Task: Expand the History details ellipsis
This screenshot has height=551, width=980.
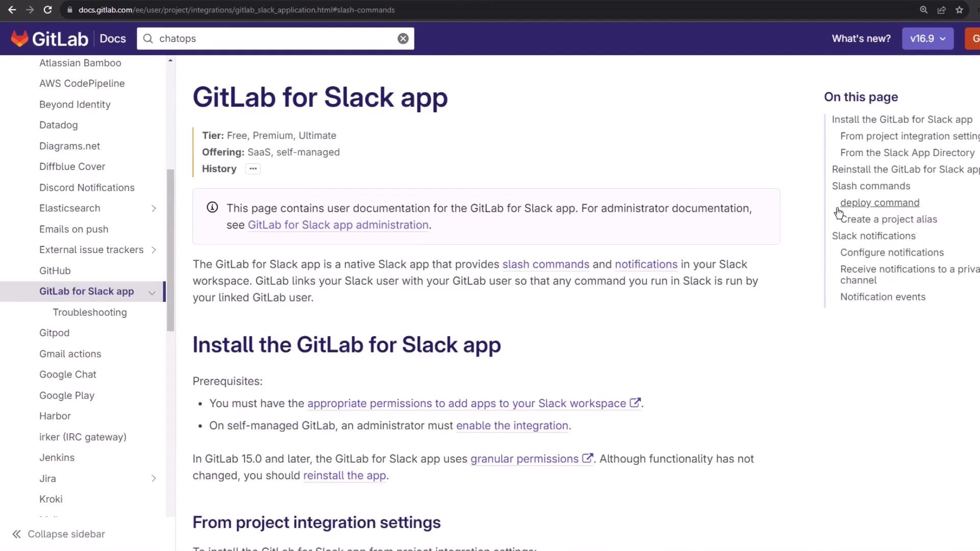Action: (253, 169)
